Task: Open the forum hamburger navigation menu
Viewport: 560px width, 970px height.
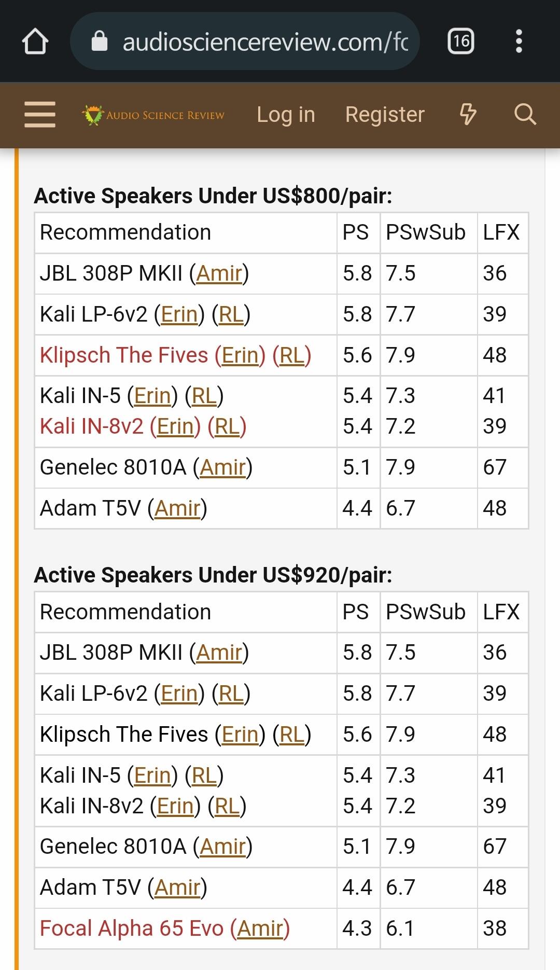Action: tap(40, 115)
